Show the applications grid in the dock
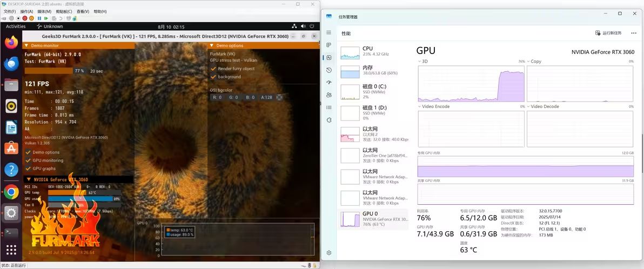The height and width of the screenshot is (269, 644). click(x=11, y=250)
